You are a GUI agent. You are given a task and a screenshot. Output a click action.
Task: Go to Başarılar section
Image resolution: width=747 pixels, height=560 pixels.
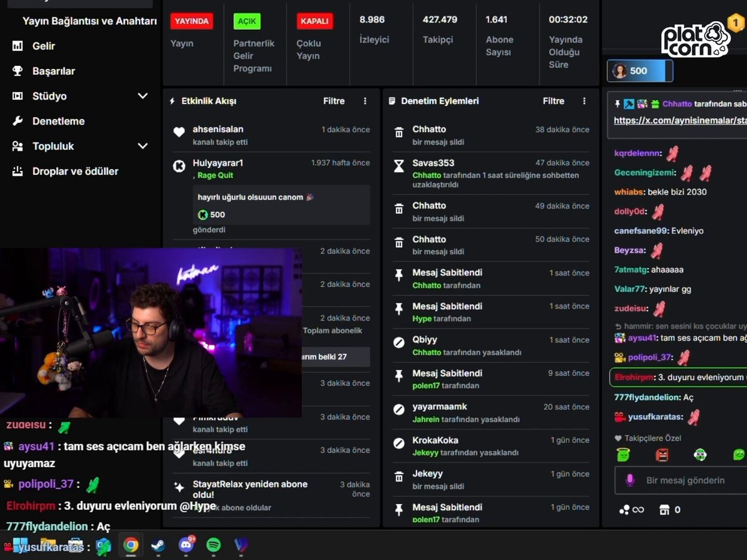coord(54,71)
